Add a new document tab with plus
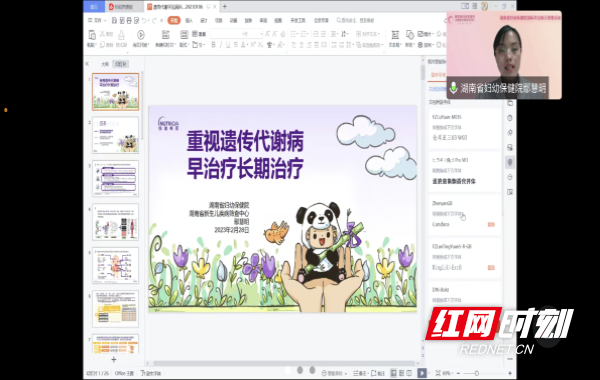Viewport: 600px width, 380px height. pos(225,7)
